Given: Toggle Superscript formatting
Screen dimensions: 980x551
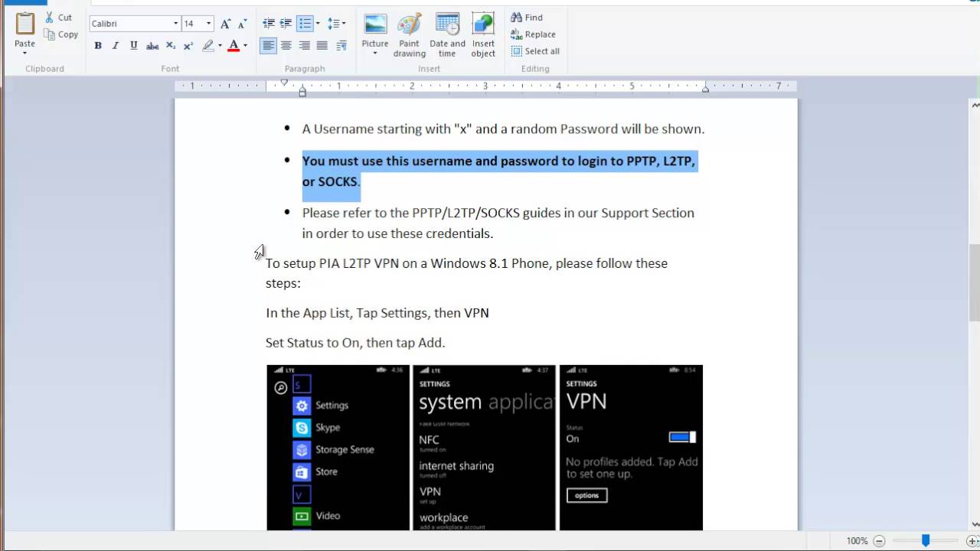Looking at the screenshot, I should 188,46.
